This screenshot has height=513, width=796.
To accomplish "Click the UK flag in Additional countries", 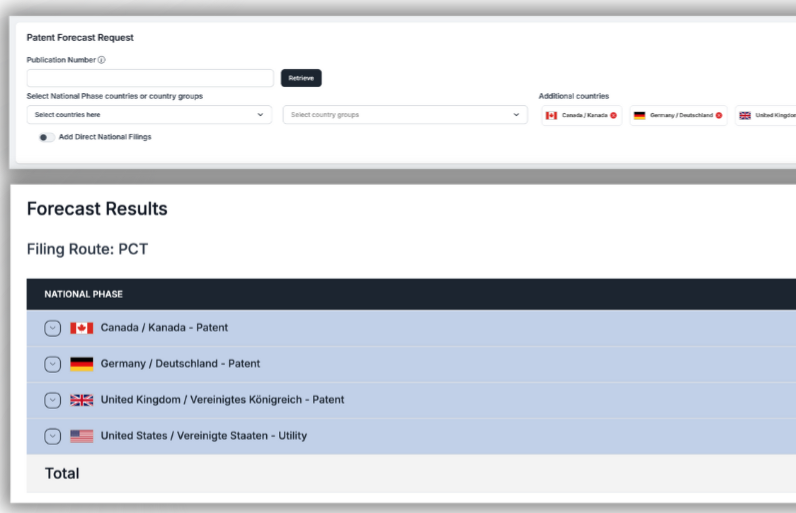I will [x=745, y=115].
